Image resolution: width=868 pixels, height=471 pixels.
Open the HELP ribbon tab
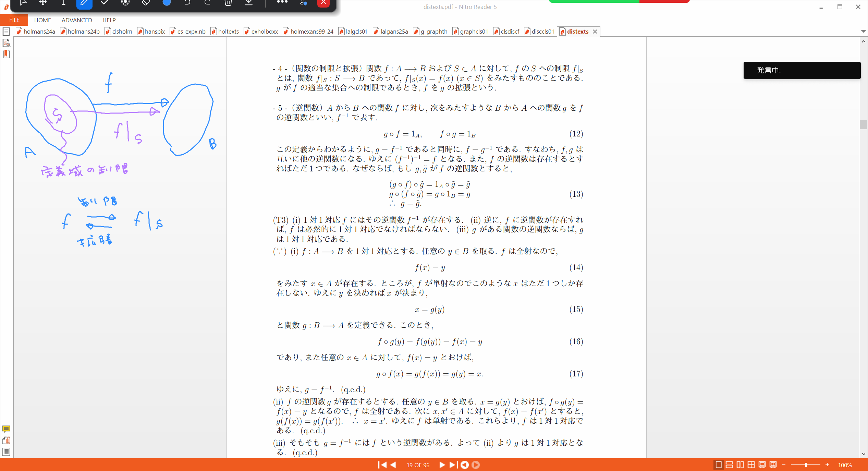point(109,20)
